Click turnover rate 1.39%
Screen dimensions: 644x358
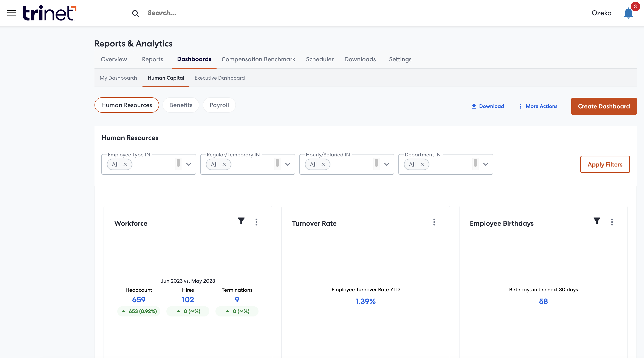(365, 302)
